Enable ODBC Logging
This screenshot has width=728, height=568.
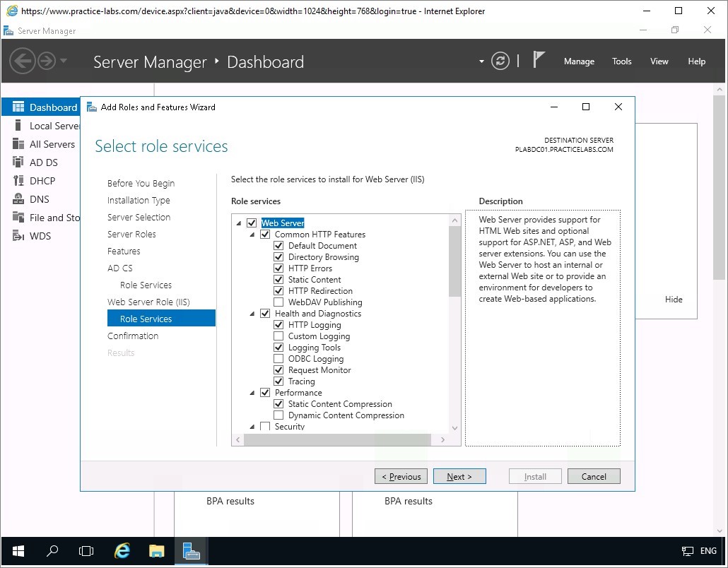278,359
